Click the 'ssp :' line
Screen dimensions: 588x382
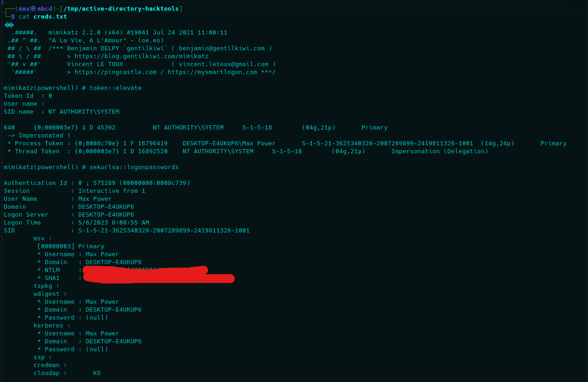click(43, 357)
